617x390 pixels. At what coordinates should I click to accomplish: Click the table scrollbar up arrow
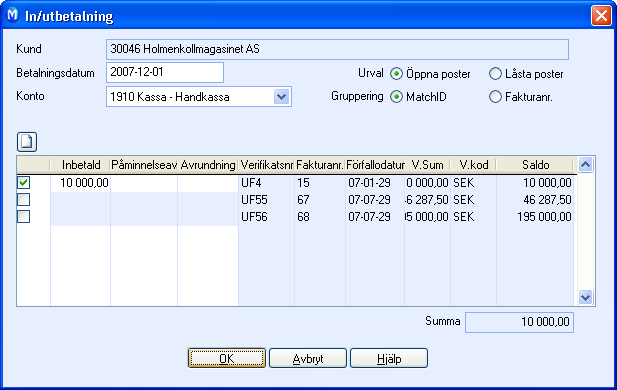586,165
